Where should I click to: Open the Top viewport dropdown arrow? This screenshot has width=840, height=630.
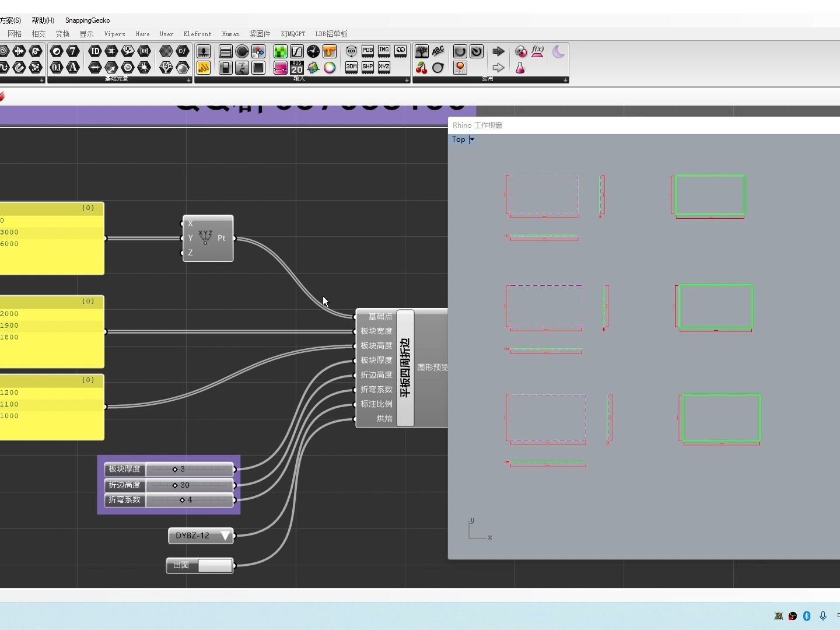click(472, 139)
